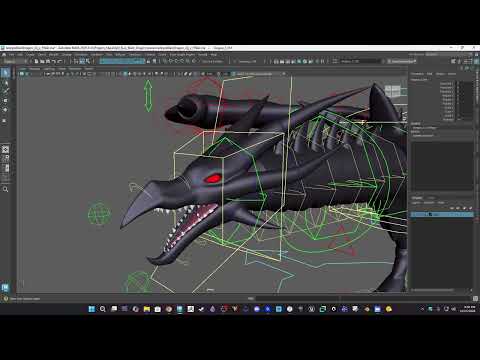
Task: Open the File menu
Action: click(x=12, y=55)
